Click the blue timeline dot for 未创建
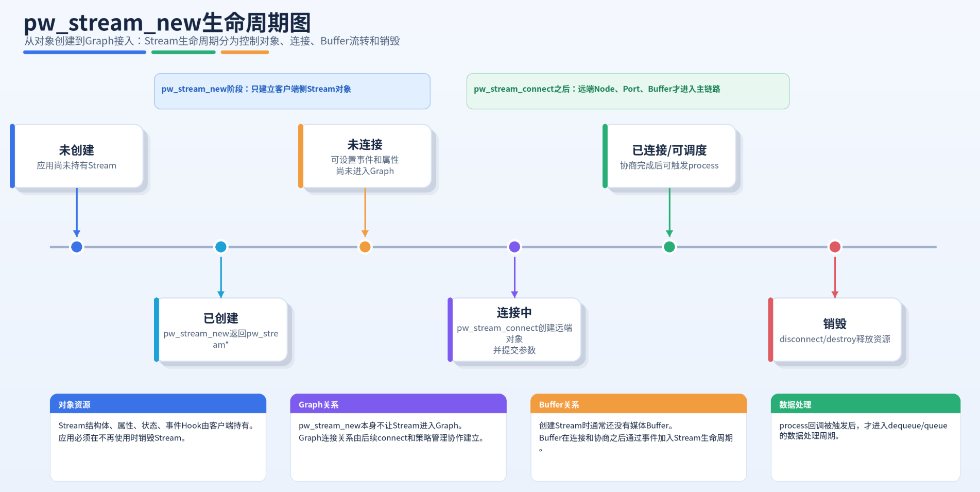Screen dimensions: 980x492 pos(77,247)
